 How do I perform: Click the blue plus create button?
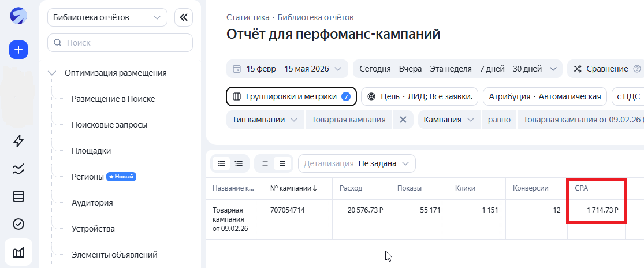(18, 50)
